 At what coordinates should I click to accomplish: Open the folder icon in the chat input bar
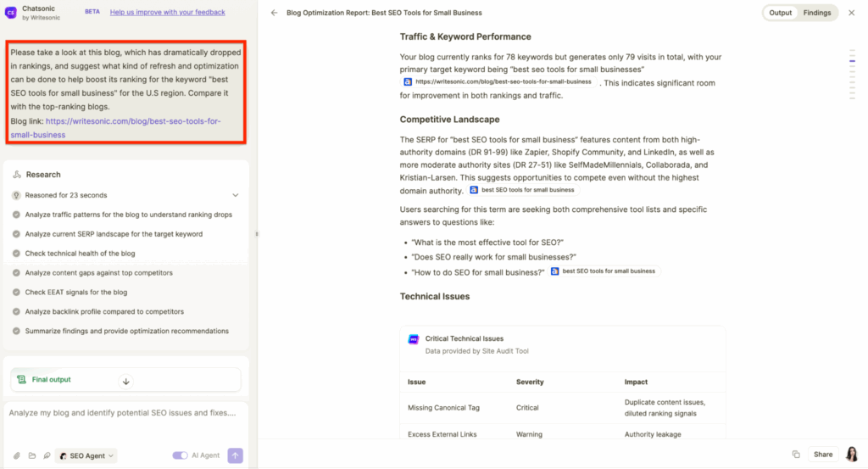[x=32, y=455]
